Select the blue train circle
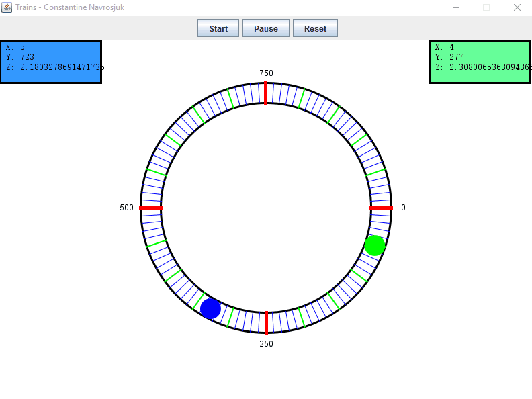532x399 pixels. (x=210, y=308)
